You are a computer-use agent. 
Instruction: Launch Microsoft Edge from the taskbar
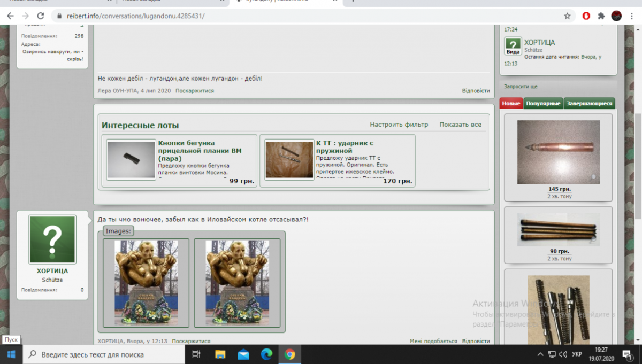coord(266,354)
